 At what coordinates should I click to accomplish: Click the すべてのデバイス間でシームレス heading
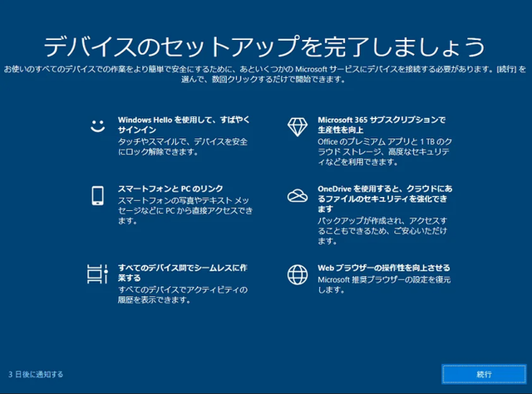183,273
